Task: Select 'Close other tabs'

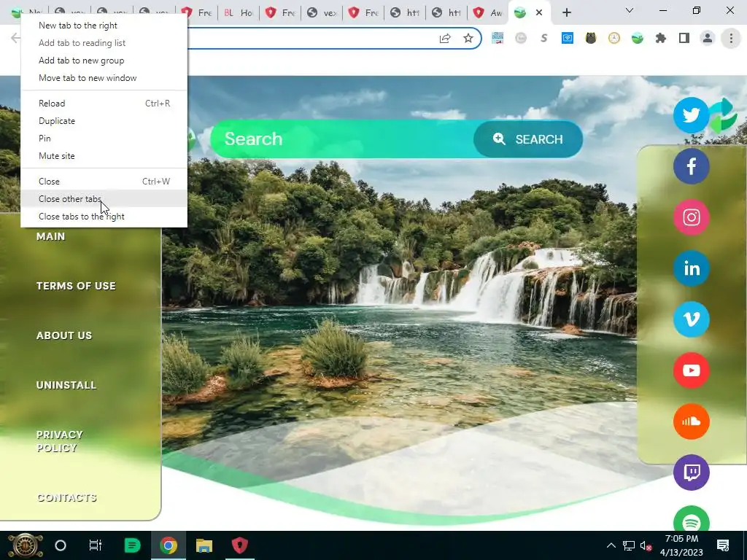Action: point(104,198)
